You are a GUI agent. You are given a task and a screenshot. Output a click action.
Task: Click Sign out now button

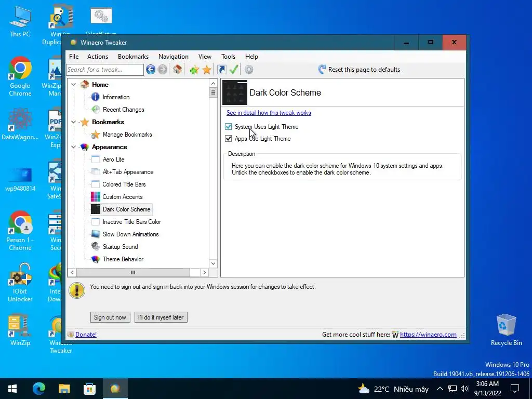pos(110,317)
